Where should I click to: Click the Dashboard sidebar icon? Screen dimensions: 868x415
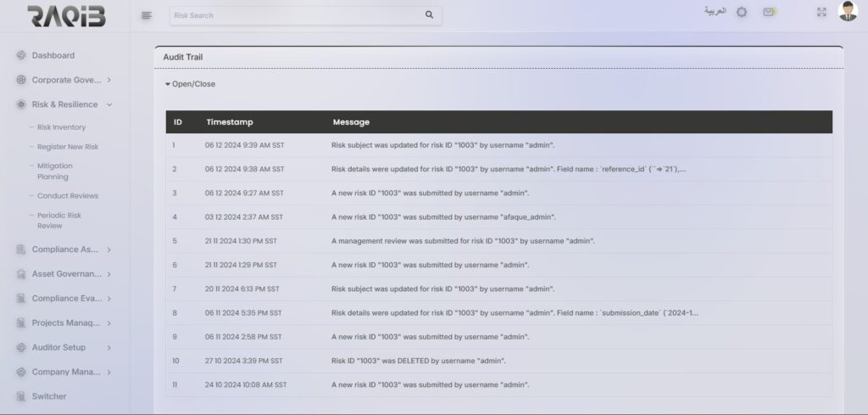pos(21,56)
